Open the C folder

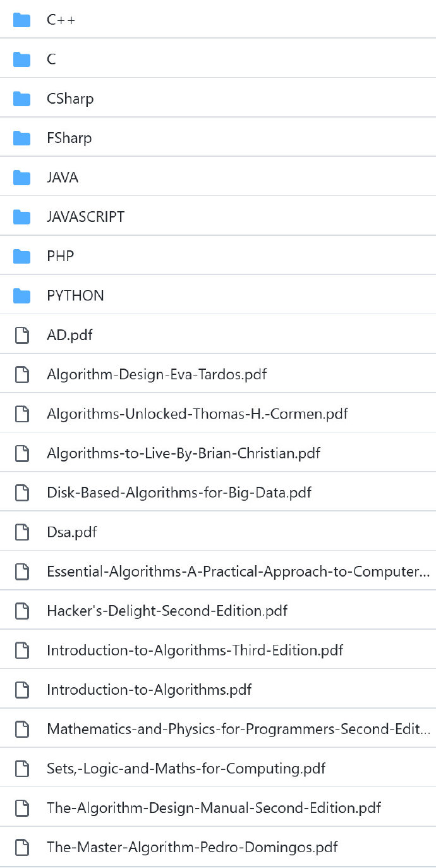click(x=51, y=59)
